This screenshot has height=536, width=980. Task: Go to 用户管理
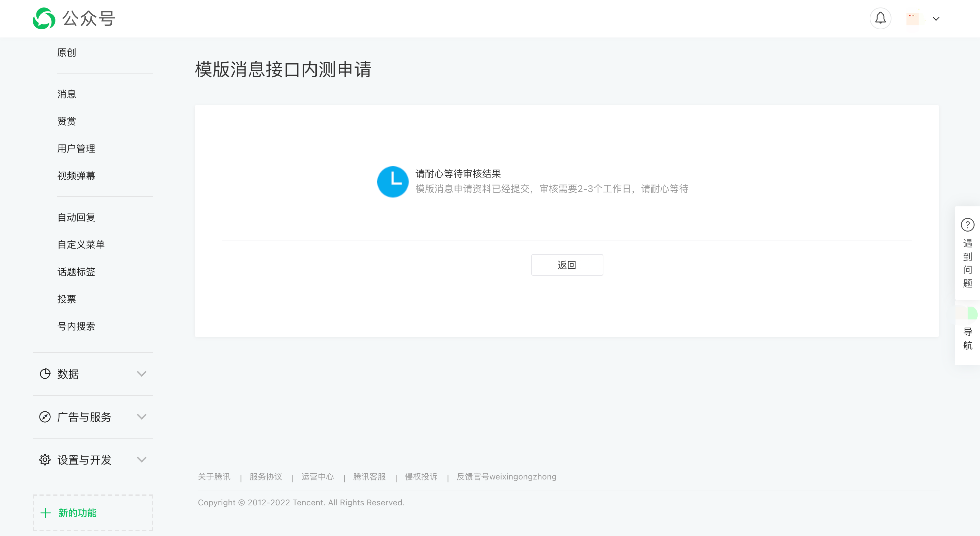pos(76,148)
